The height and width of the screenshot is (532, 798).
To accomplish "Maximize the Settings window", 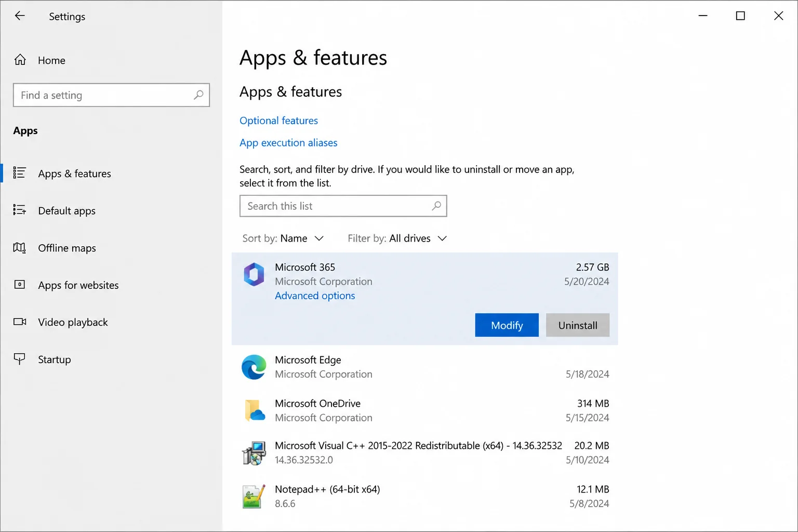I will [x=740, y=16].
